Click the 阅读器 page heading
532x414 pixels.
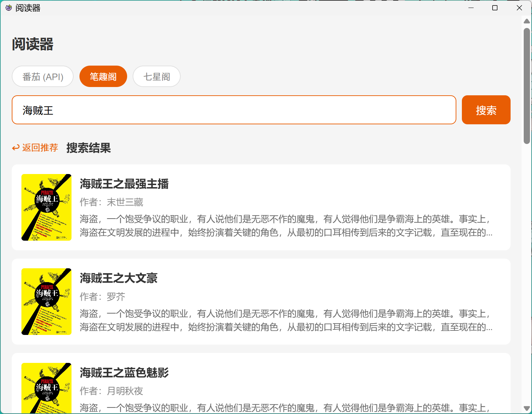[x=32, y=44]
